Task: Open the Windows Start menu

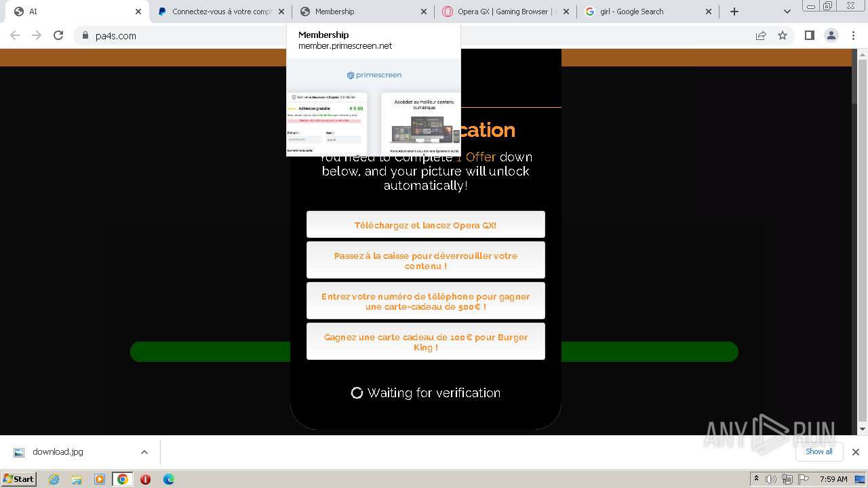Action: pos(18,479)
